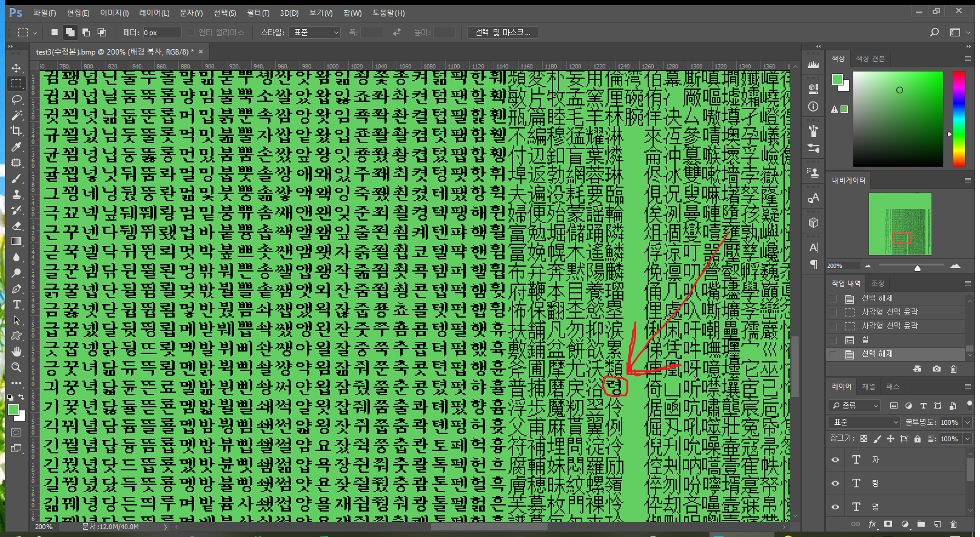This screenshot has height=537, width=980.
Task: Hide the 자 text layer
Action: pyautogui.click(x=836, y=459)
